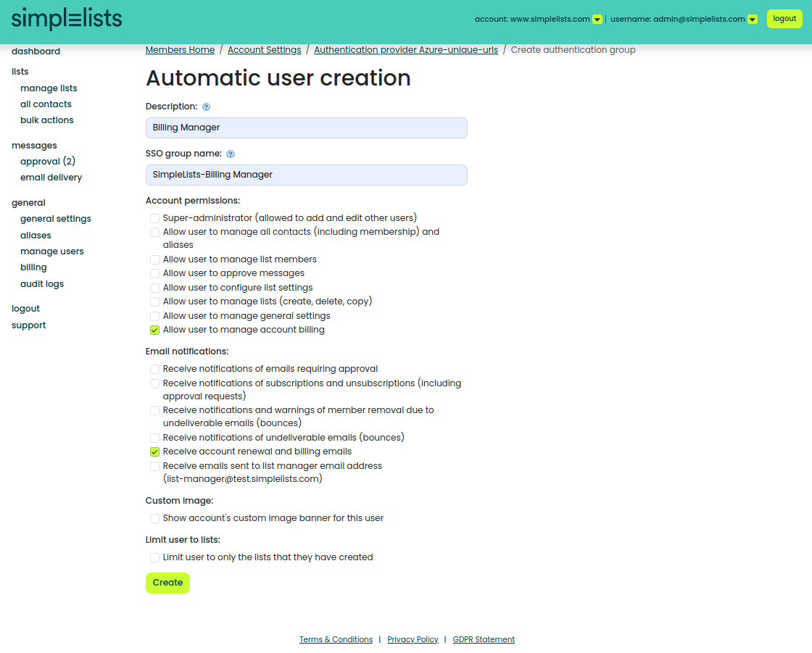Click logout in the sidebar

tap(25, 309)
